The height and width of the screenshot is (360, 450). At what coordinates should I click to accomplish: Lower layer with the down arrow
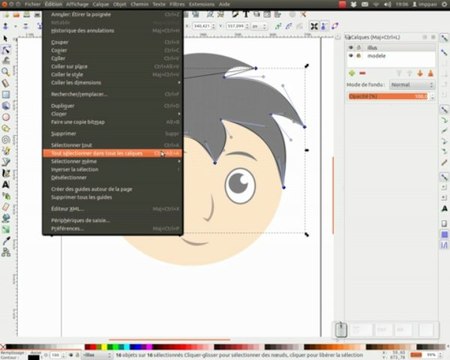tap(420, 73)
